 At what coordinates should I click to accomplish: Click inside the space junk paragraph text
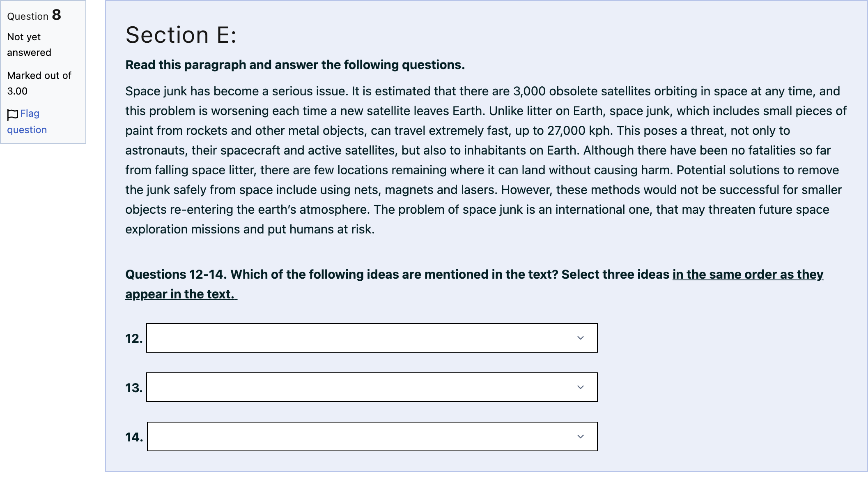(x=486, y=160)
